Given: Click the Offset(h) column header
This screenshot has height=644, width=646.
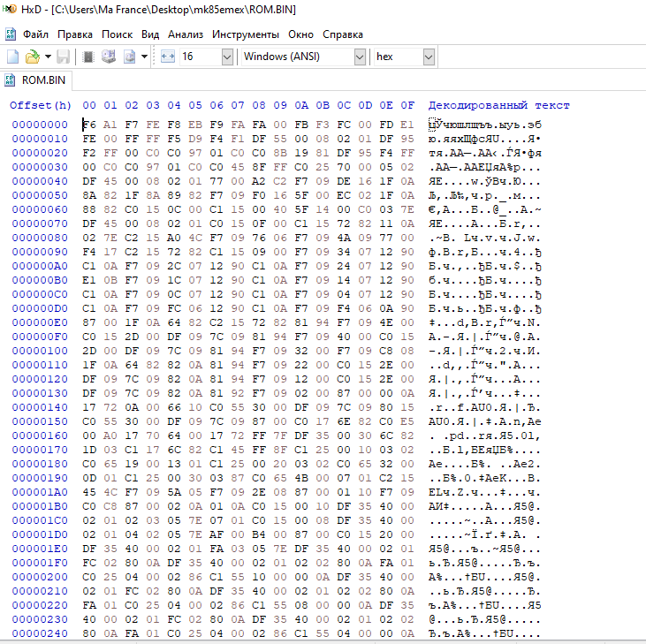Looking at the screenshot, I should tap(41, 105).
